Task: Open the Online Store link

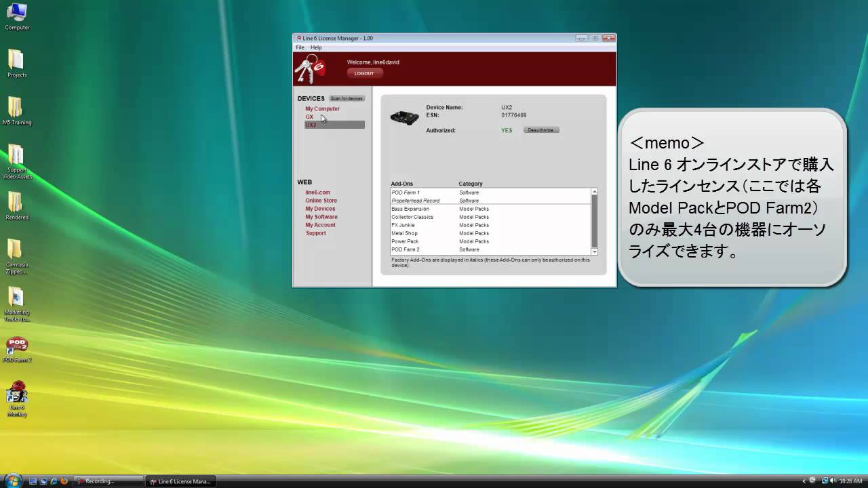Action: point(321,201)
